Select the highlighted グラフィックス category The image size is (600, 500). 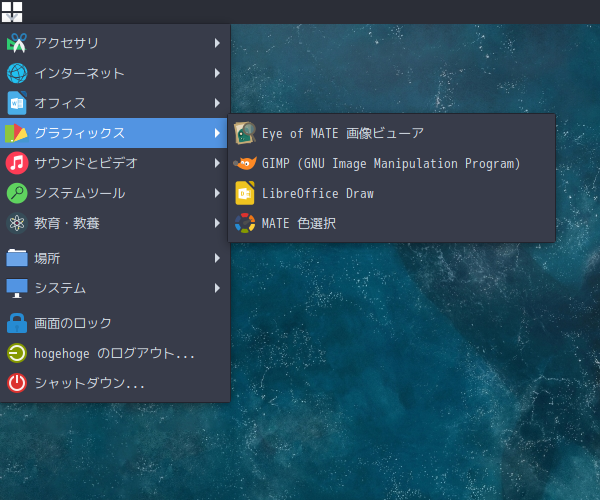point(114,133)
